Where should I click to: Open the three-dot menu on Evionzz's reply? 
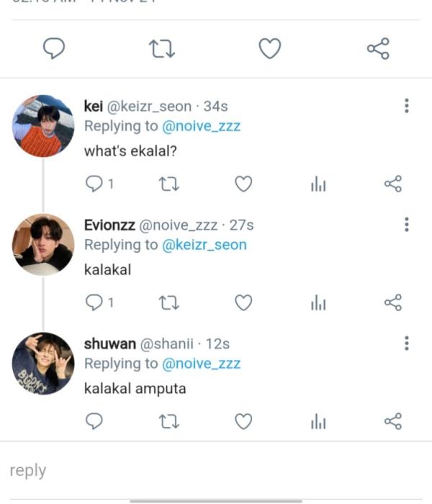(x=407, y=225)
